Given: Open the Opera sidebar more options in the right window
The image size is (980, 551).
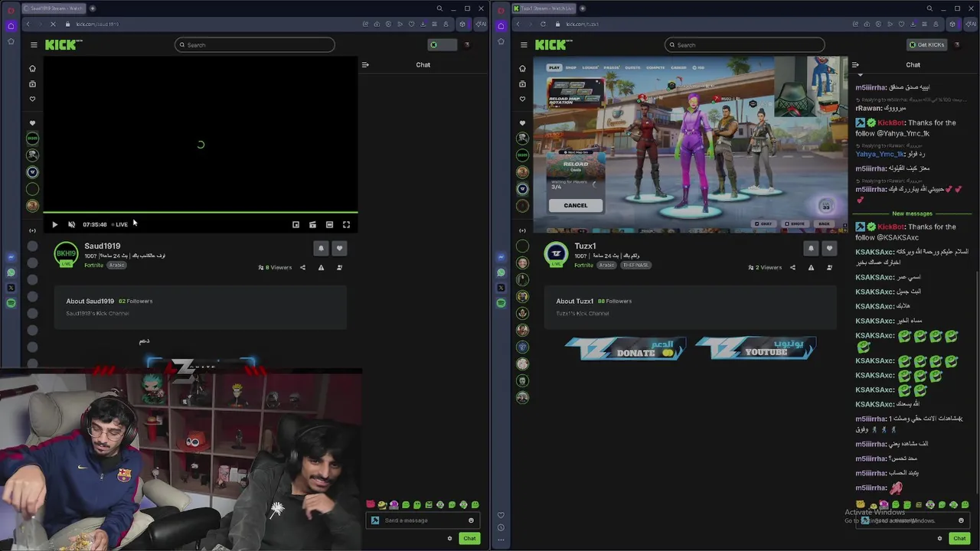Looking at the screenshot, I should coord(501,540).
